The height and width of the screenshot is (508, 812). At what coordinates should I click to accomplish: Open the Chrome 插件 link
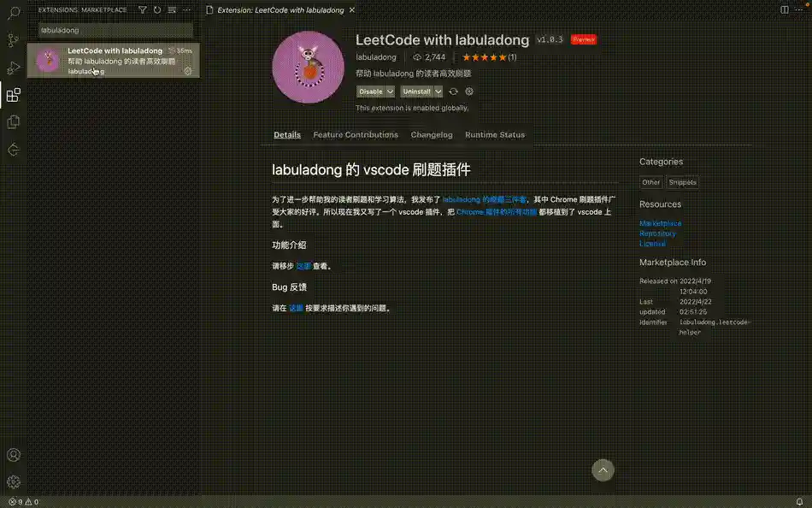pyautogui.click(x=497, y=212)
